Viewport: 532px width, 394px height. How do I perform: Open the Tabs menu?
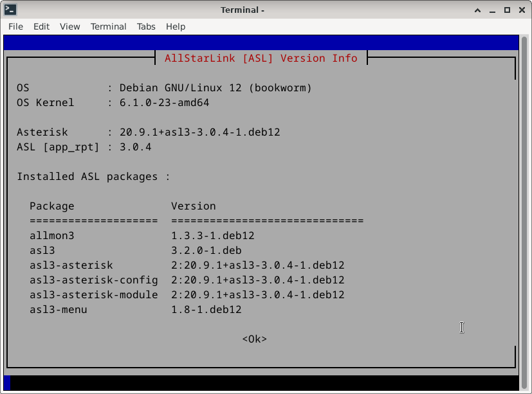tap(146, 26)
